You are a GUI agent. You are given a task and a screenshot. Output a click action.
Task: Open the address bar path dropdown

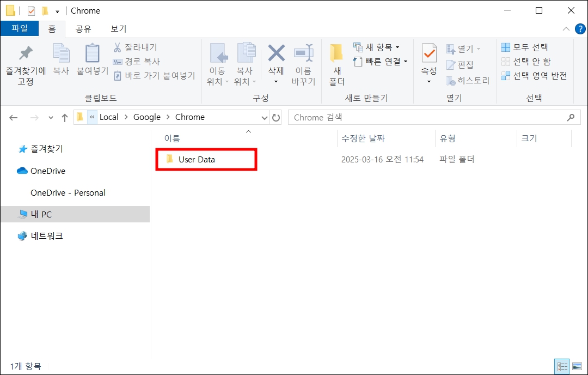point(264,117)
